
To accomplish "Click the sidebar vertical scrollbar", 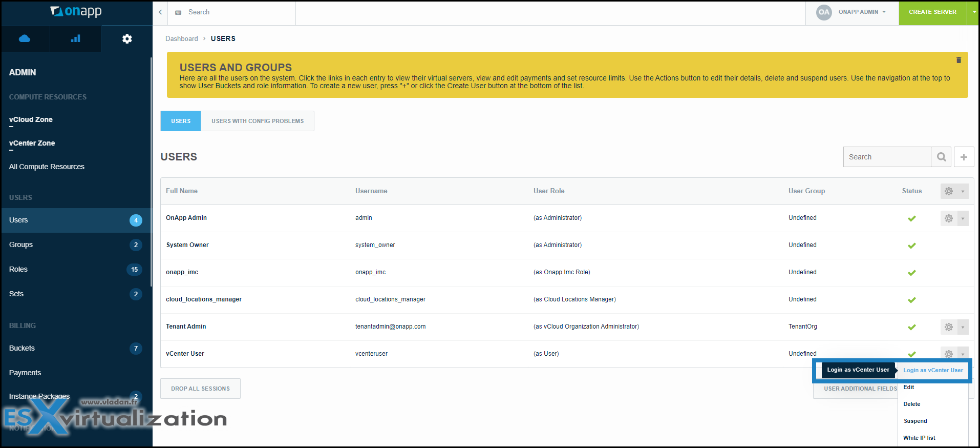I will [151, 172].
